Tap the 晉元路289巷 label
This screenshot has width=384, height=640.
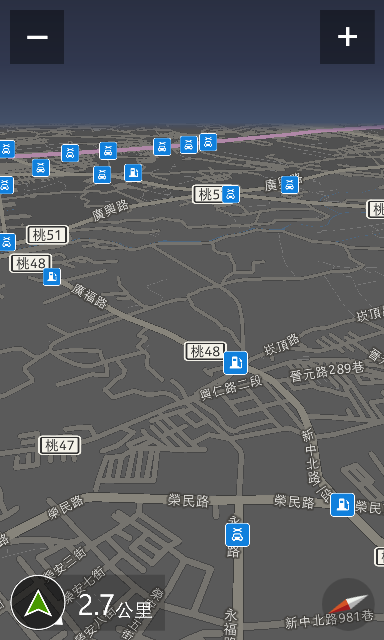pyautogui.click(x=327, y=372)
